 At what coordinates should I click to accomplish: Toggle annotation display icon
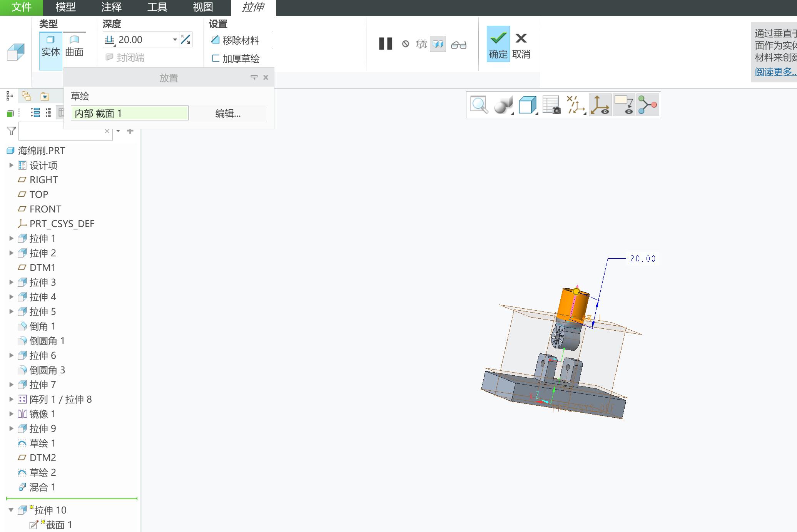click(x=624, y=105)
